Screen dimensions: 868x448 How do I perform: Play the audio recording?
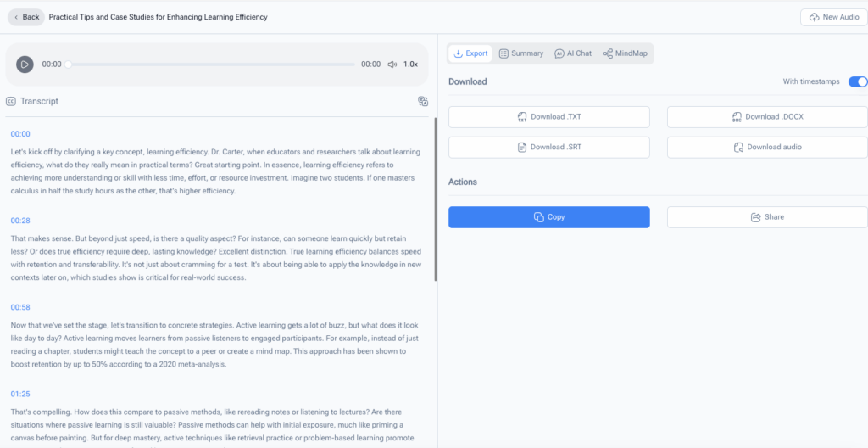[25, 64]
